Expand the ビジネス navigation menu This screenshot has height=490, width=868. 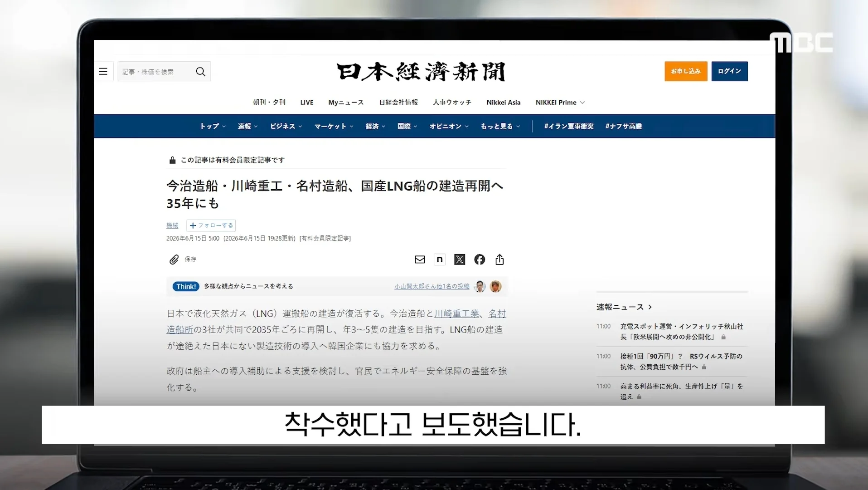(286, 126)
